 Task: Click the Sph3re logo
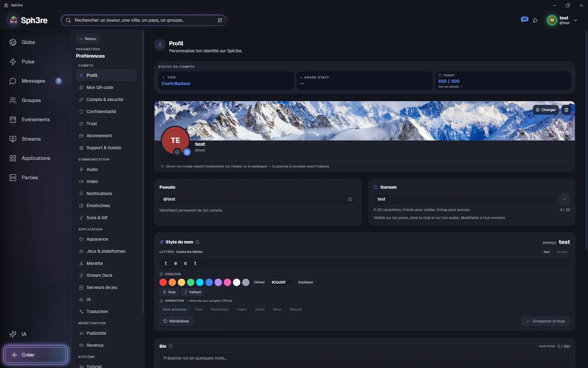tap(28, 20)
